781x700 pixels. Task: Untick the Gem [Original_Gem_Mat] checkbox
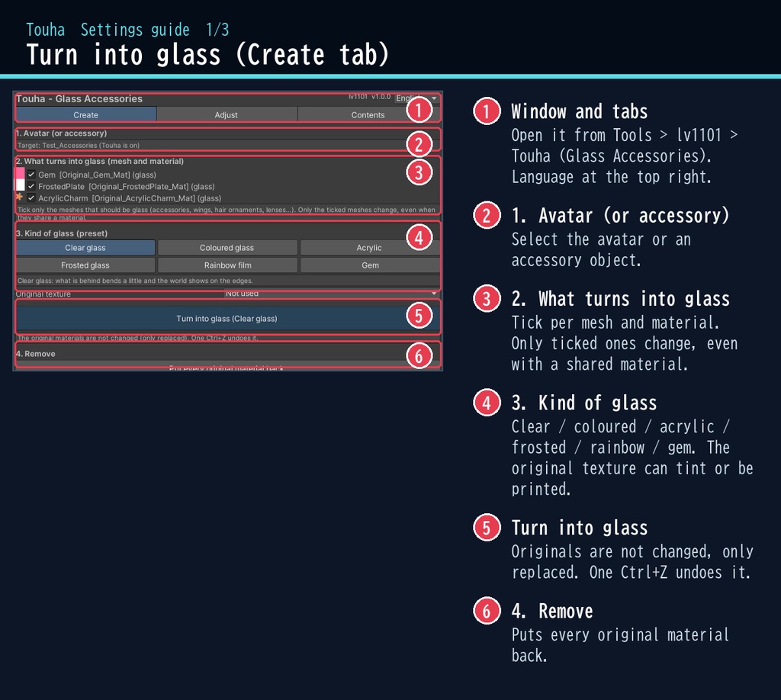click(x=31, y=175)
